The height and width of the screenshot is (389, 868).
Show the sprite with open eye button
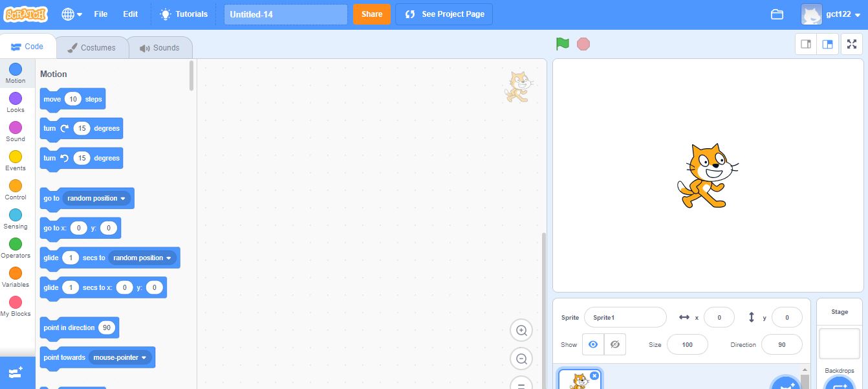click(593, 344)
